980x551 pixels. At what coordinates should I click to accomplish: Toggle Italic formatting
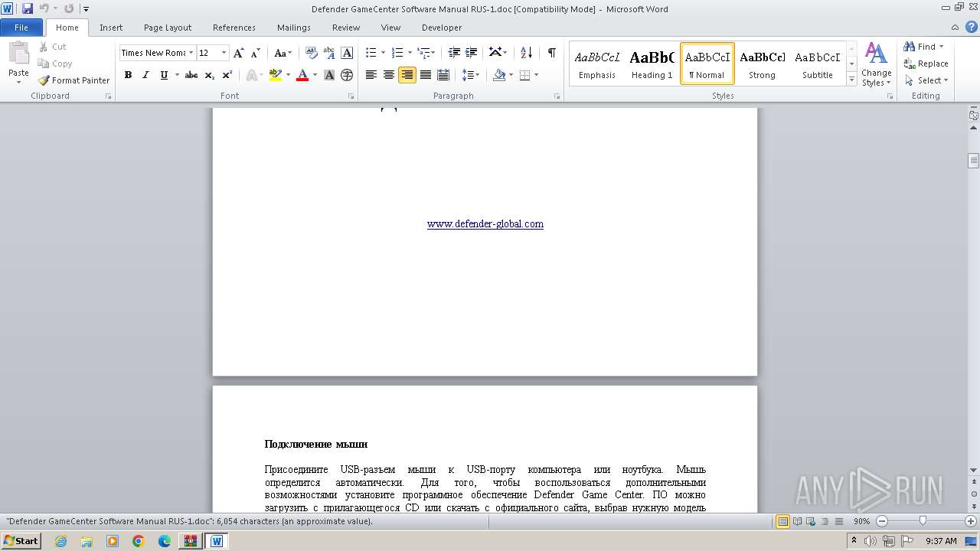(x=145, y=75)
